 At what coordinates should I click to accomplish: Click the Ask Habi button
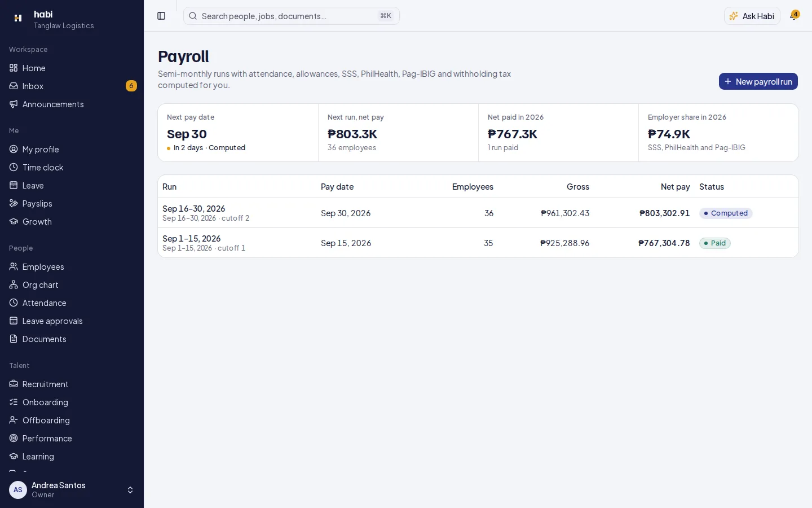tap(752, 16)
